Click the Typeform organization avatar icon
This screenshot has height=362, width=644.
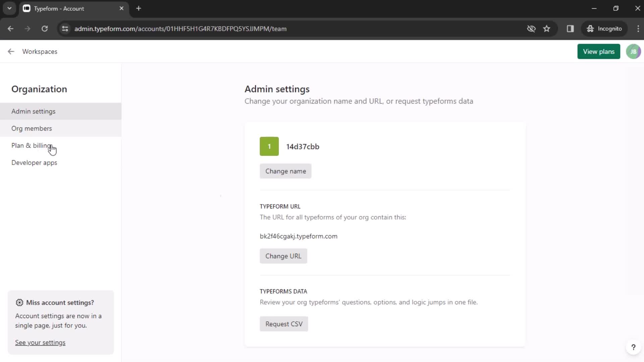pos(270,146)
